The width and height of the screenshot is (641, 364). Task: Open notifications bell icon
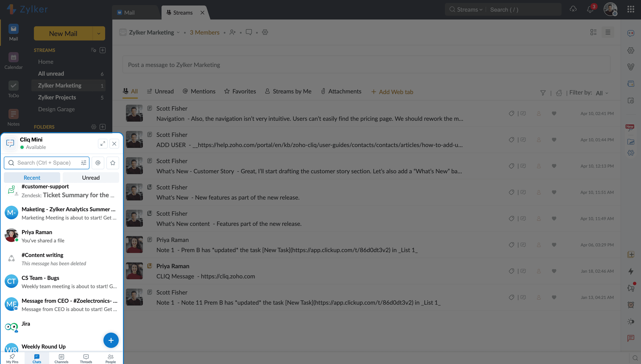590,10
